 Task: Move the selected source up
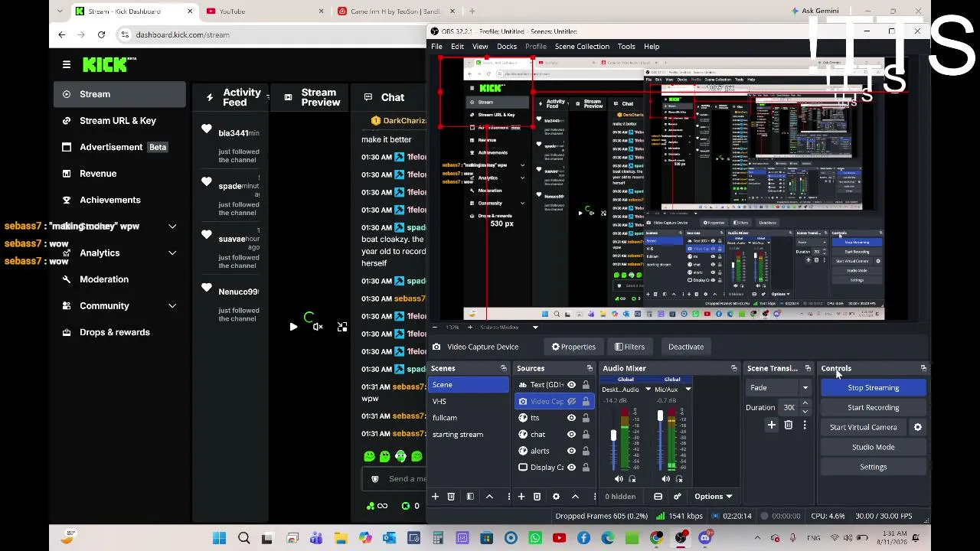pos(575,497)
